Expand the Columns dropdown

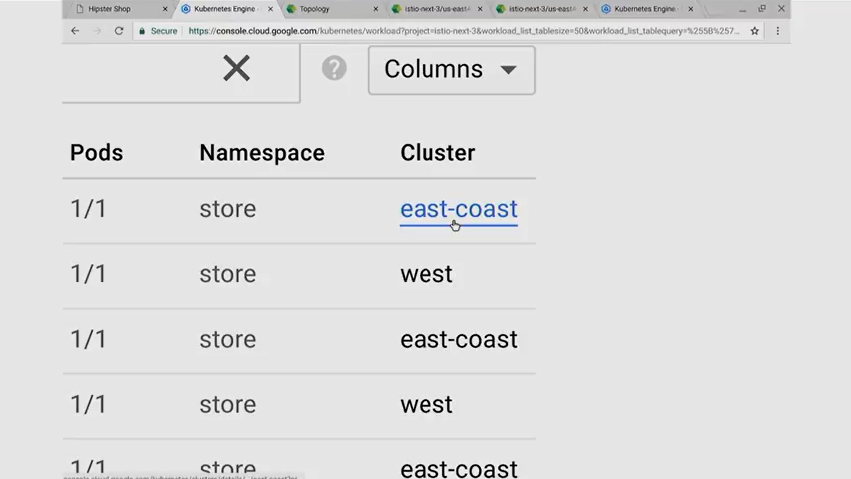(451, 69)
